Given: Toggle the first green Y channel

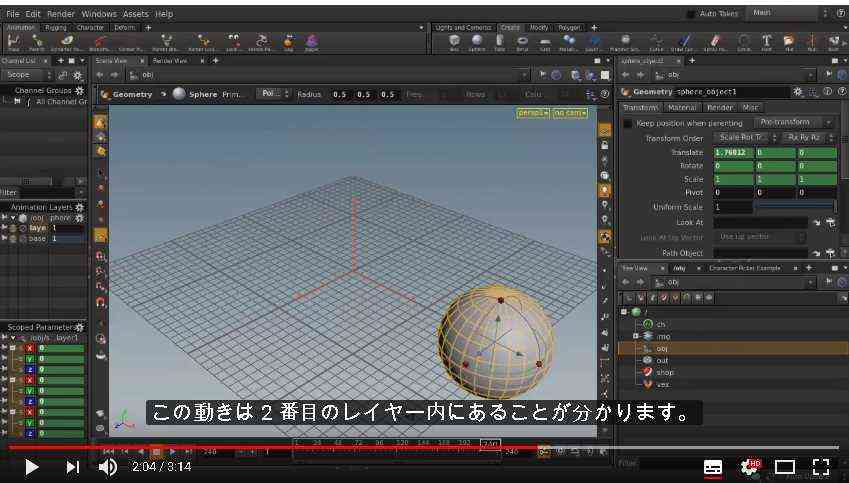Looking at the screenshot, I should click(30, 359).
